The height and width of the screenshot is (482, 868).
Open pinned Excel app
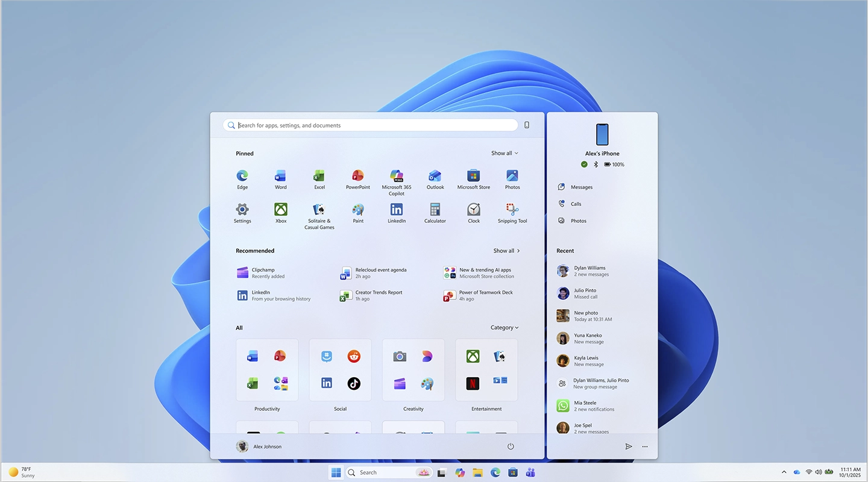point(319,179)
